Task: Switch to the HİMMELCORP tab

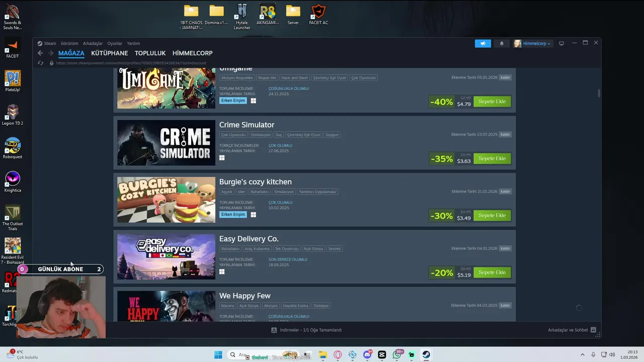Action: click(x=192, y=53)
